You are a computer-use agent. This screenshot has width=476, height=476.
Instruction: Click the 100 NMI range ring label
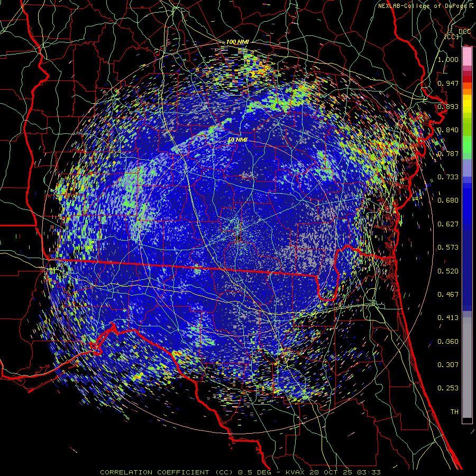point(237,42)
